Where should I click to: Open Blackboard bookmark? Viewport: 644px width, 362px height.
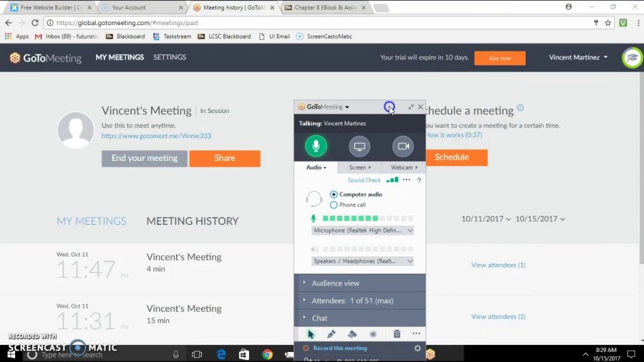tap(125, 36)
